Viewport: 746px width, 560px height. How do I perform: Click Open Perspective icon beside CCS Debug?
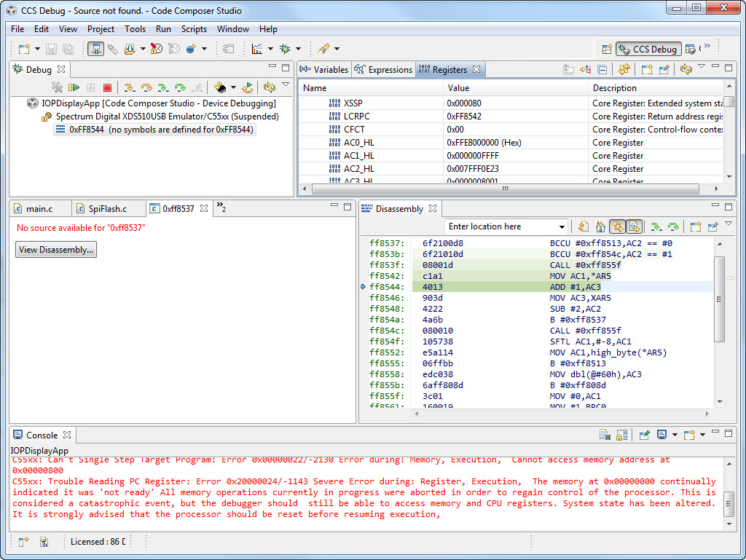(607, 49)
